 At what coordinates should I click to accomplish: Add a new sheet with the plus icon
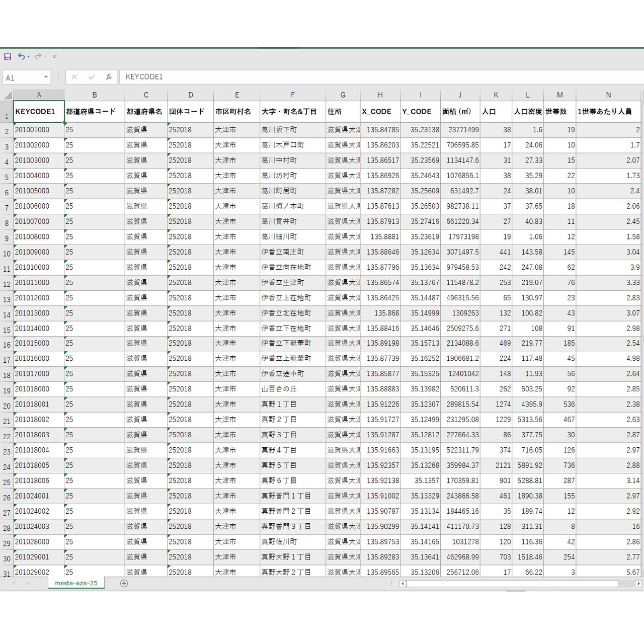point(124,583)
